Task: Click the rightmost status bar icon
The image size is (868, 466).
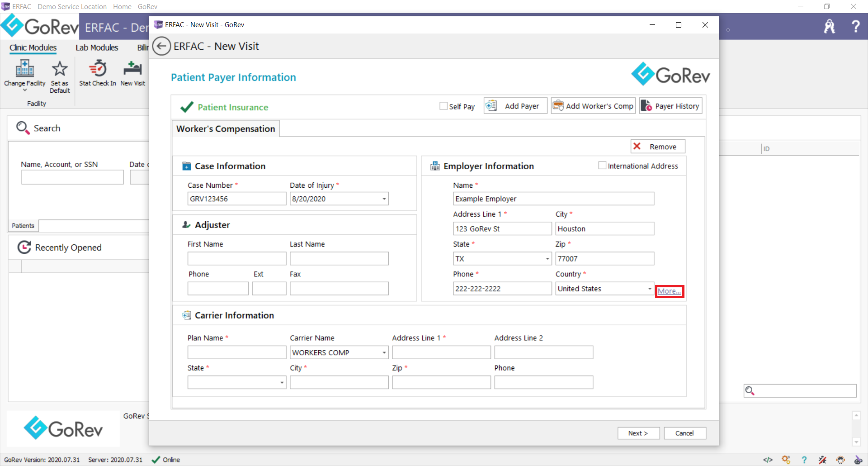Action: point(858,460)
